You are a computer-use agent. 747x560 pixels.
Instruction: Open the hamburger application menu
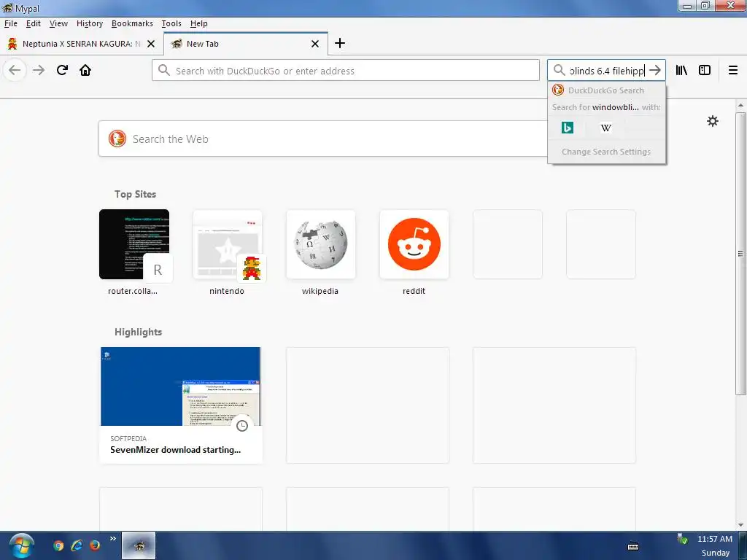pyautogui.click(x=733, y=71)
